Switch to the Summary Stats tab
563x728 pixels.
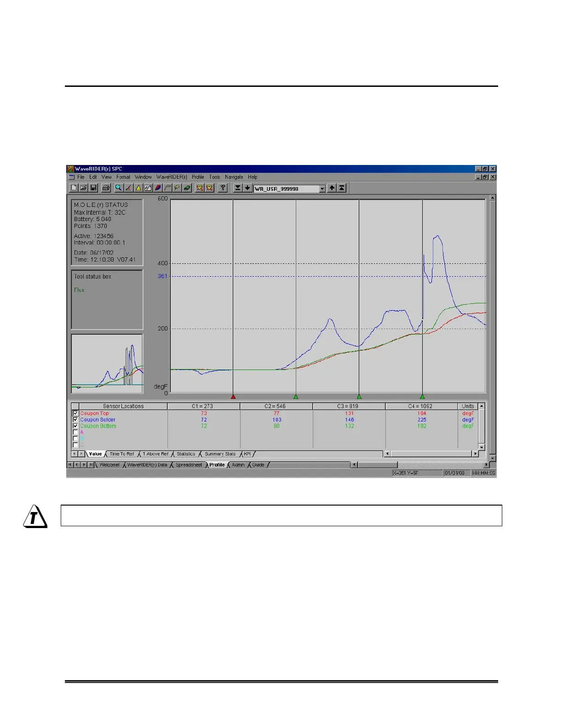tap(220, 454)
